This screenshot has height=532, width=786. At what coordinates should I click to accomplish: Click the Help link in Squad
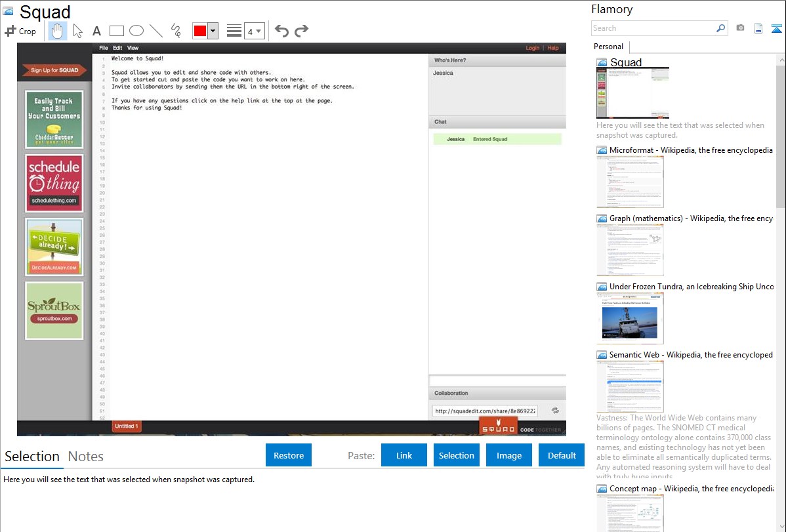(x=553, y=48)
